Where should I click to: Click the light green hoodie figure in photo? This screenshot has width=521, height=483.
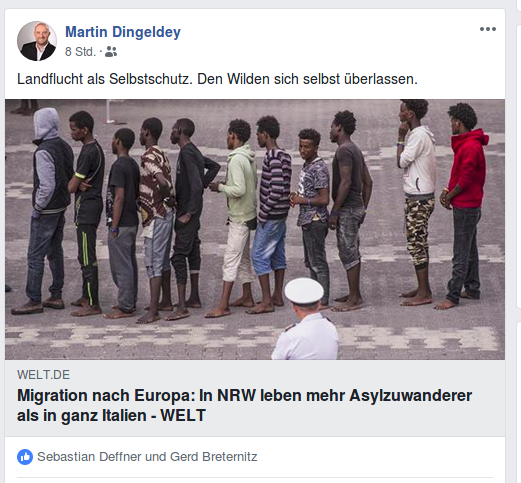click(235, 217)
